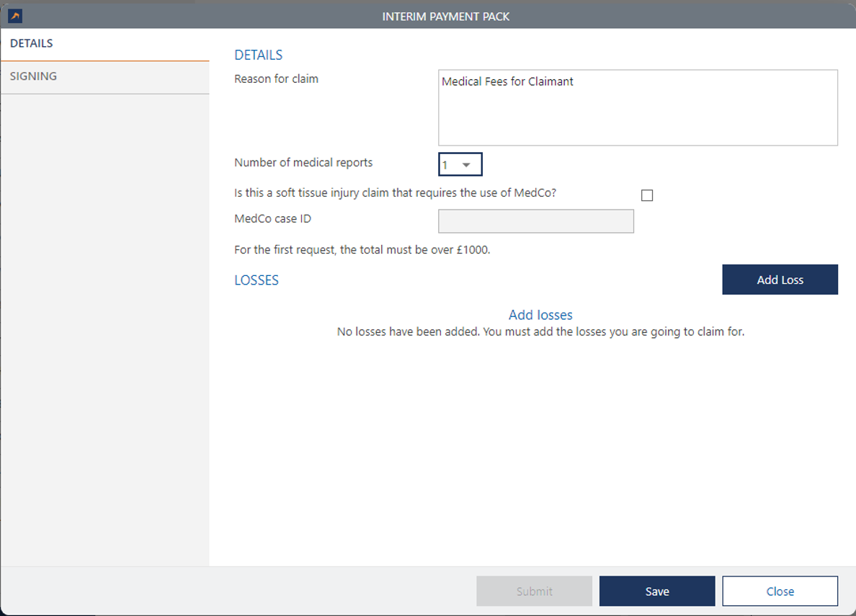Click inside the Reason for claim text box

pyautogui.click(x=638, y=108)
